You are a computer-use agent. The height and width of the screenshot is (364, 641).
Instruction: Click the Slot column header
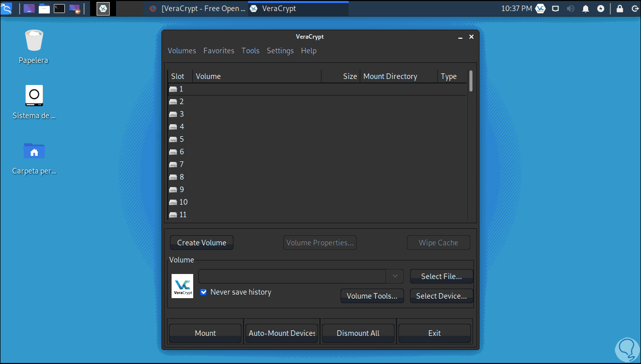pyautogui.click(x=180, y=76)
